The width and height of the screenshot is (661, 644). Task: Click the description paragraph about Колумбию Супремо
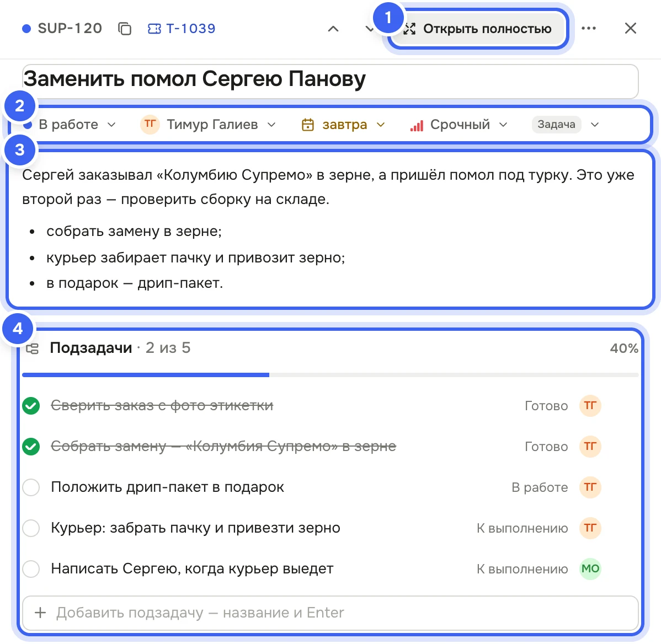click(328, 186)
